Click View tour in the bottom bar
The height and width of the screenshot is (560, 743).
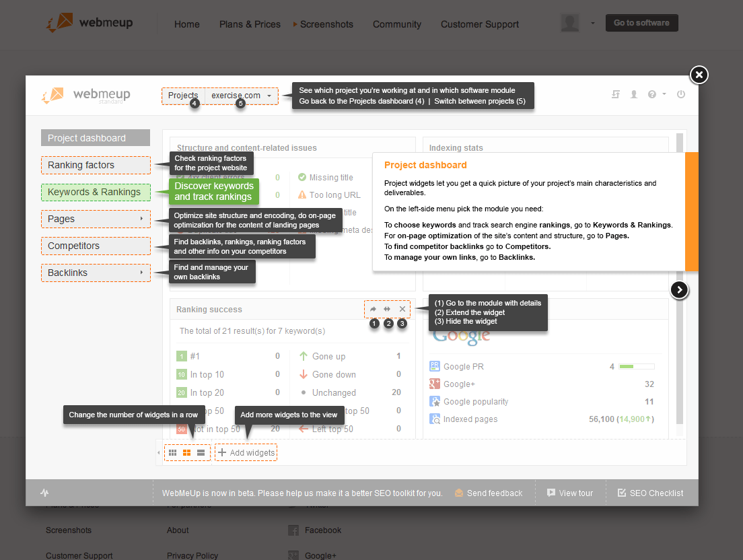[570, 493]
